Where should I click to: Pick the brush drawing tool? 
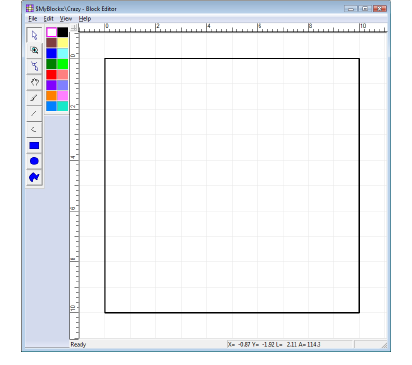[x=34, y=98]
